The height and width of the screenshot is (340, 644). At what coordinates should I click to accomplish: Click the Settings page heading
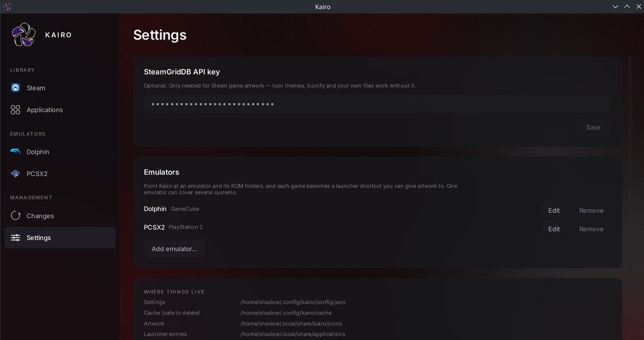click(x=160, y=35)
